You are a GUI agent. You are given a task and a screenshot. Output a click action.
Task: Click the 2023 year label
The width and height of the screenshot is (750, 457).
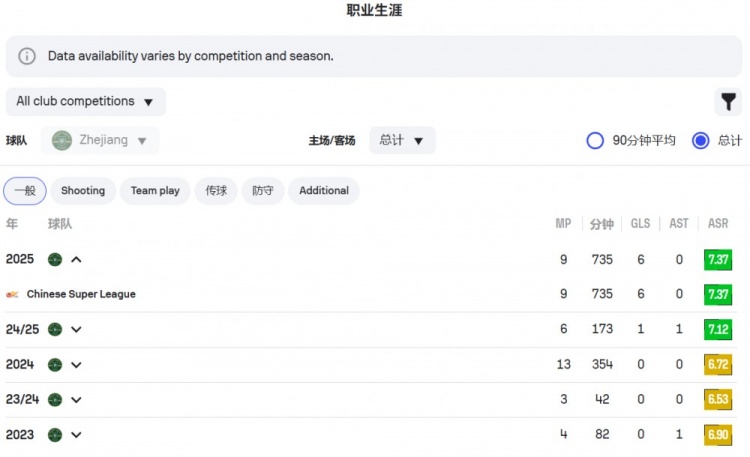[20, 435]
